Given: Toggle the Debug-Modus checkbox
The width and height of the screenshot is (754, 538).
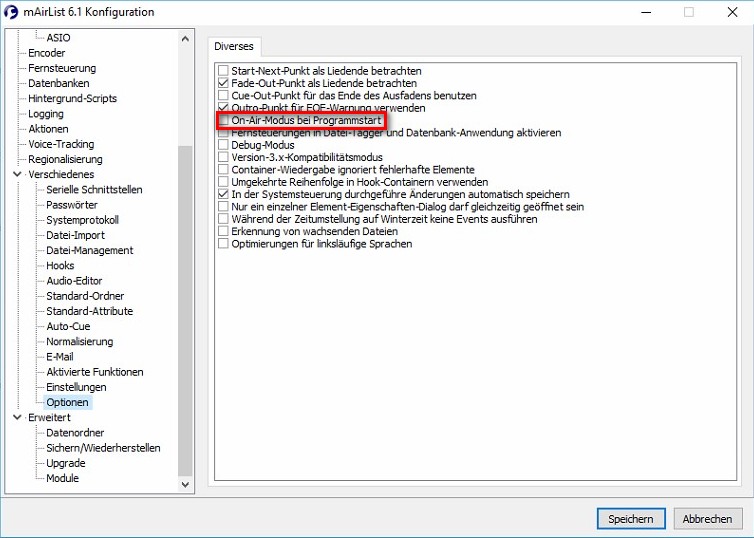Looking at the screenshot, I should [x=224, y=145].
